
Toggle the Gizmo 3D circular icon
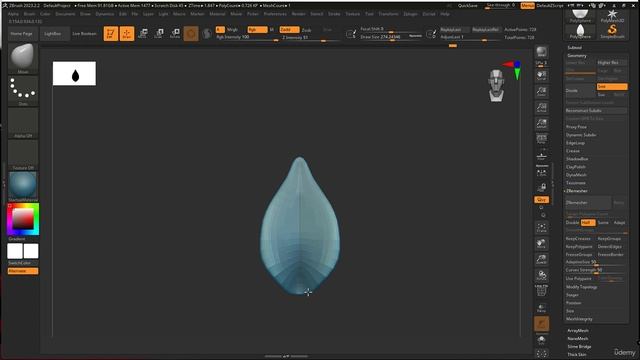click(191, 33)
